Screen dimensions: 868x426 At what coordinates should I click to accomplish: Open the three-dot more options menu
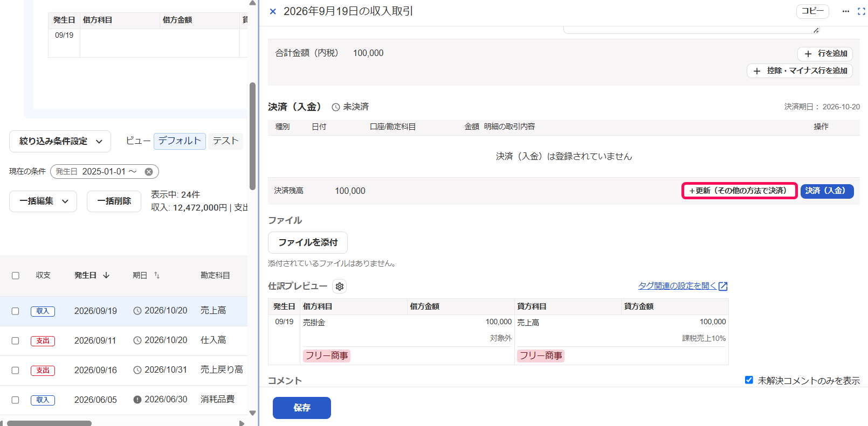pos(845,11)
